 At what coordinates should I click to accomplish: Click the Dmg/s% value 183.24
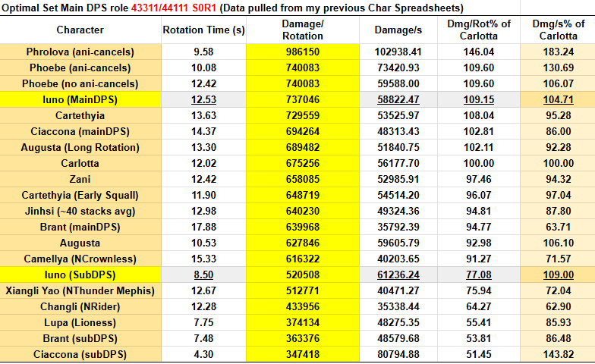pos(559,52)
